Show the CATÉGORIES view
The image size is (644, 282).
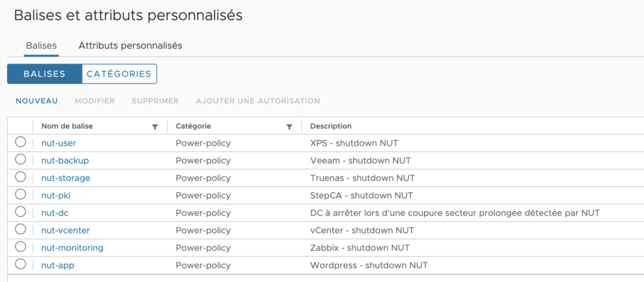coord(119,74)
